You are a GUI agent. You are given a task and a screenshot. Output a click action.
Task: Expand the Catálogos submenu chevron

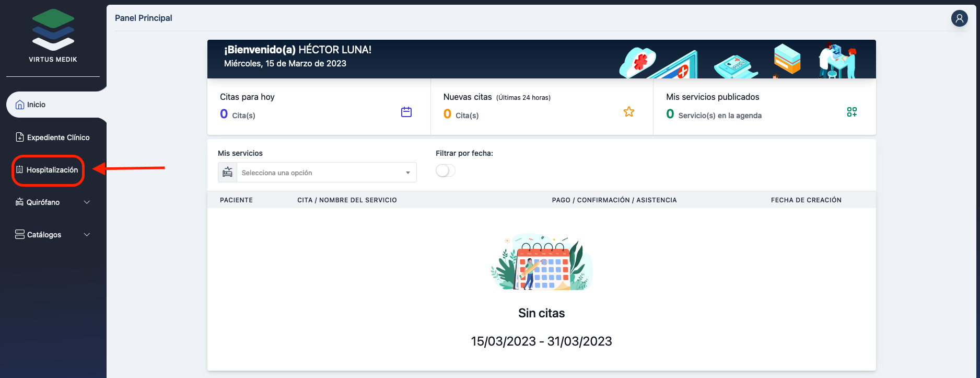[87, 235]
